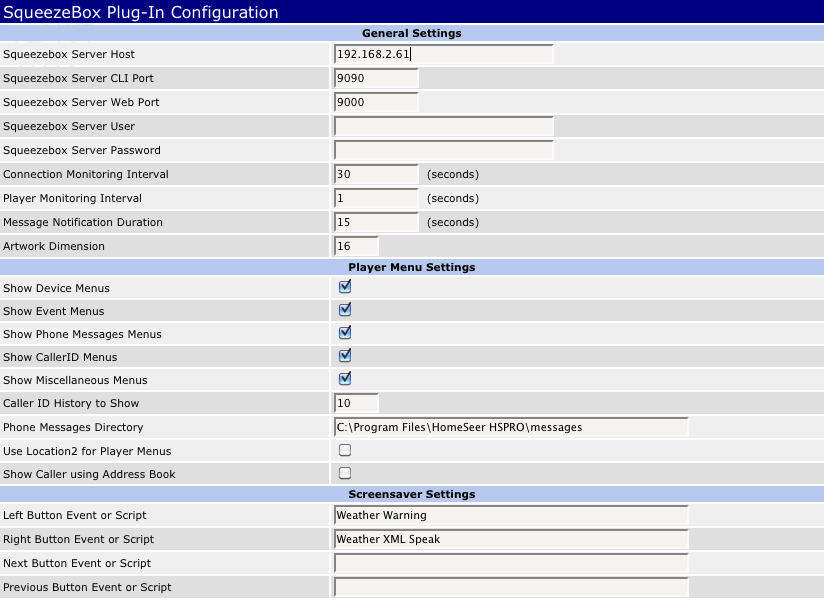Focus the Squeezebox Server Password field
Viewport: 824px width, 600px height.
(444, 150)
